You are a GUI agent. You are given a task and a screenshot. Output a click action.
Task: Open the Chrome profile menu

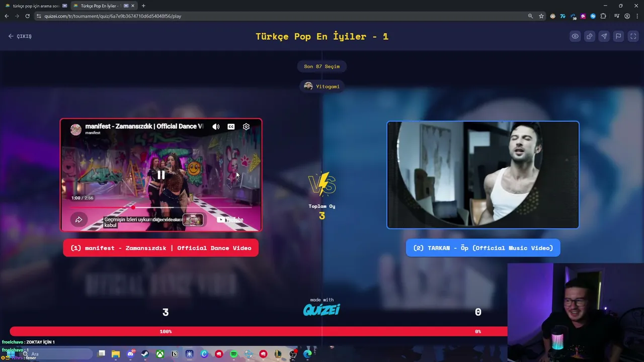click(x=627, y=16)
